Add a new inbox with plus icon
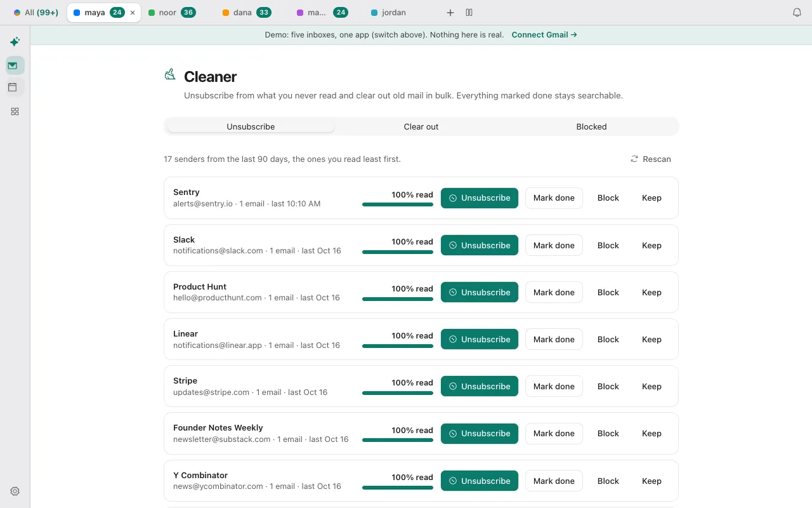 tap(450, 13)
